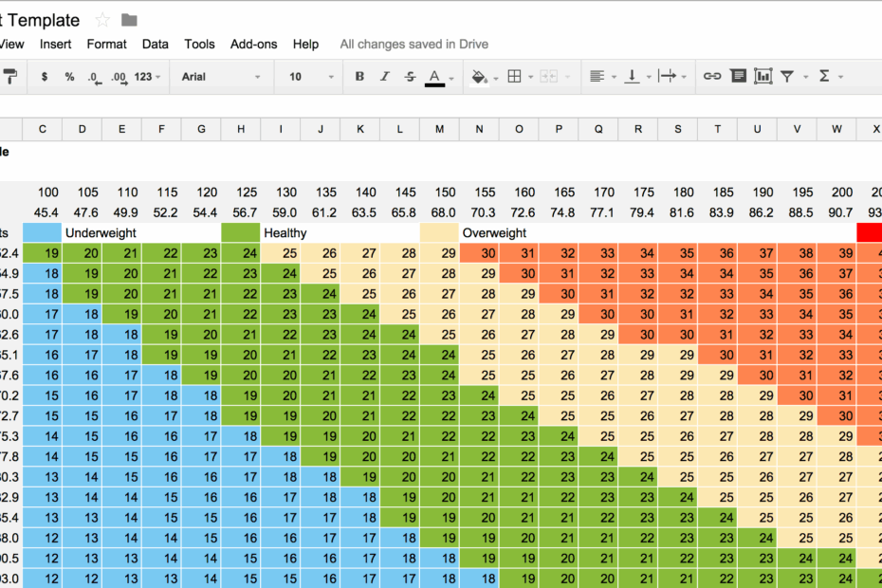Insert a comment
The image size is (882, 588).
tap(738, 77)
